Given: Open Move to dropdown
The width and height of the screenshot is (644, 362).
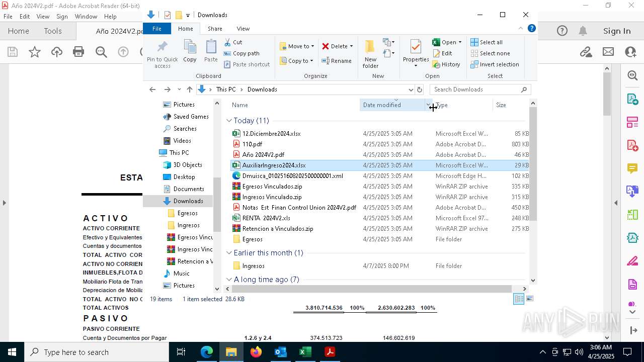Looking at the screenshot, I should 297,46.
